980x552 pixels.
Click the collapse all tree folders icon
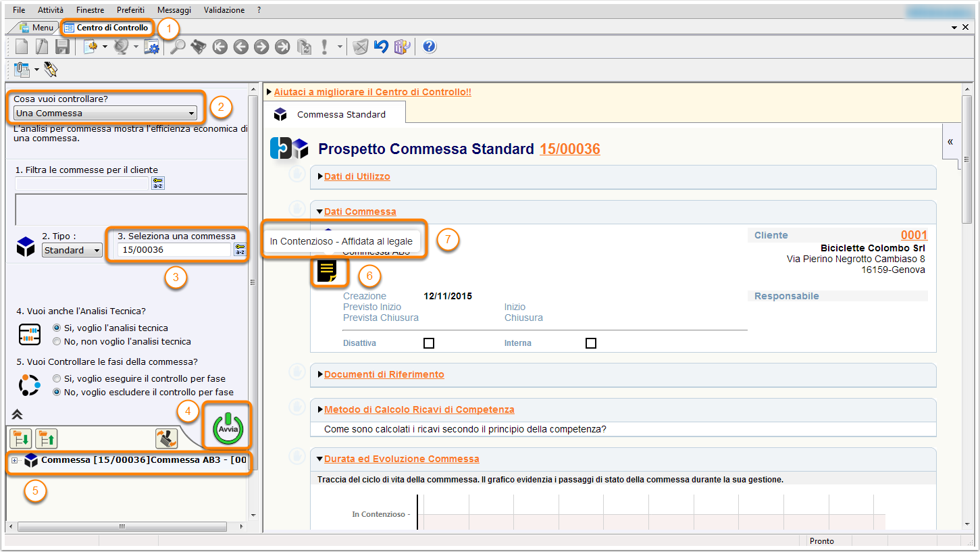pyautogui.click(x=47, y=438)
